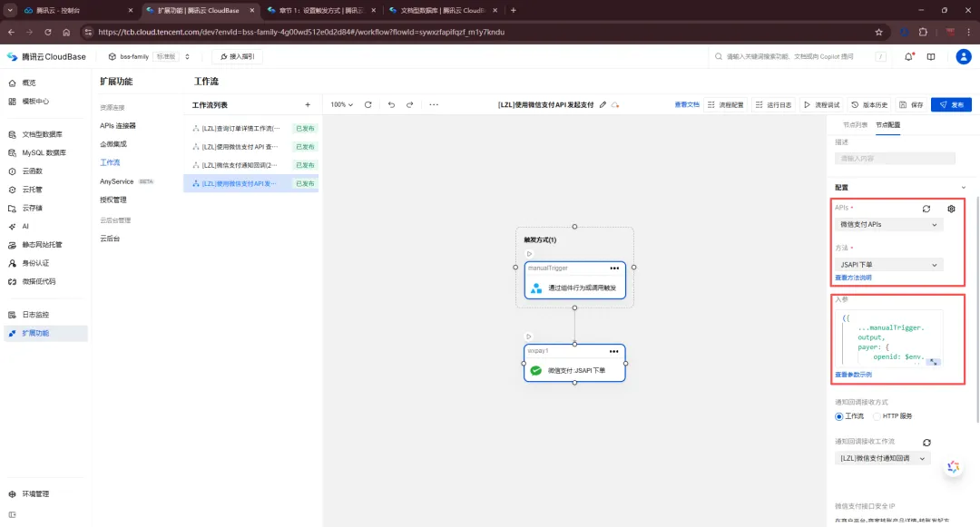
Task: Edit workflow name with pencil icon
Action: (x=603, y=105)
